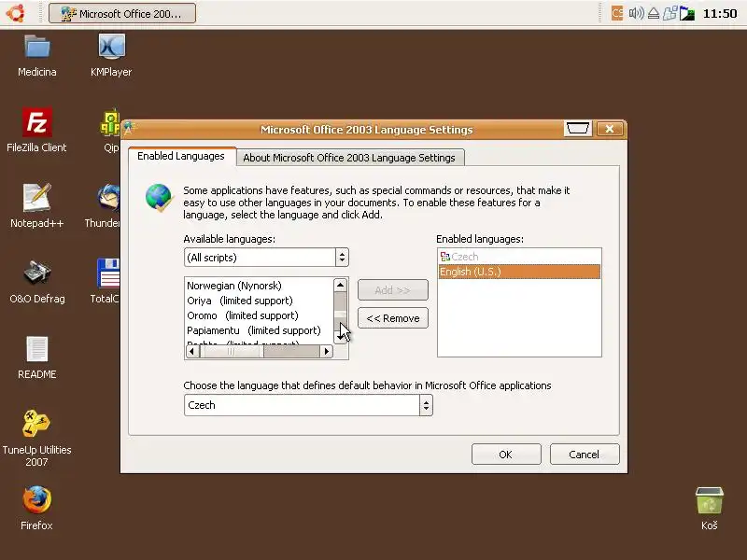
Task: Launch Thunderbird desktop icon
Action: pyautogui.click(x=108, y=198)
